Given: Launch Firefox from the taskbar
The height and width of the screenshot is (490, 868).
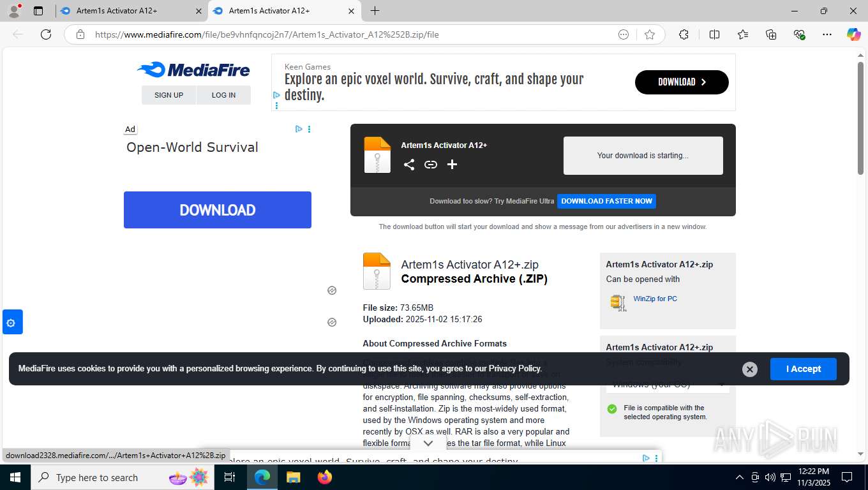Looking at the screenshot, I should [325, 477].
